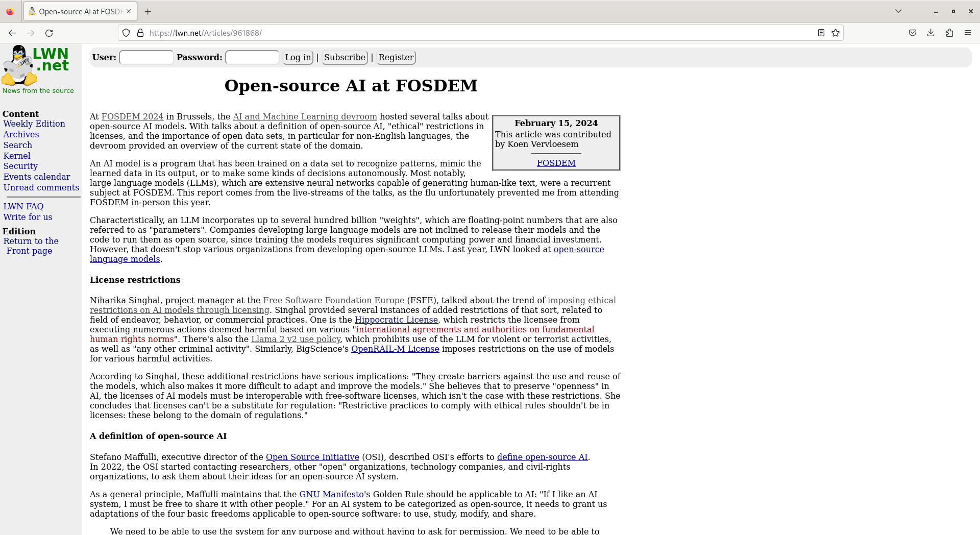Open a new tab with plus icon
The height and width of the screenshot is (535, 980).
point(148,11)
